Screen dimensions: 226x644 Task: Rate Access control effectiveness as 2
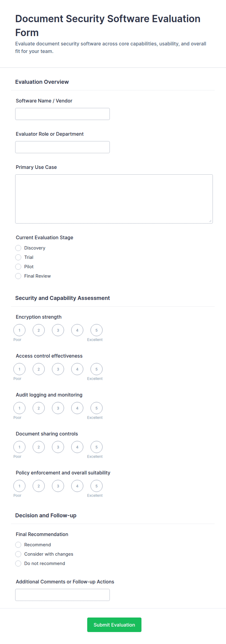(39, 369)
